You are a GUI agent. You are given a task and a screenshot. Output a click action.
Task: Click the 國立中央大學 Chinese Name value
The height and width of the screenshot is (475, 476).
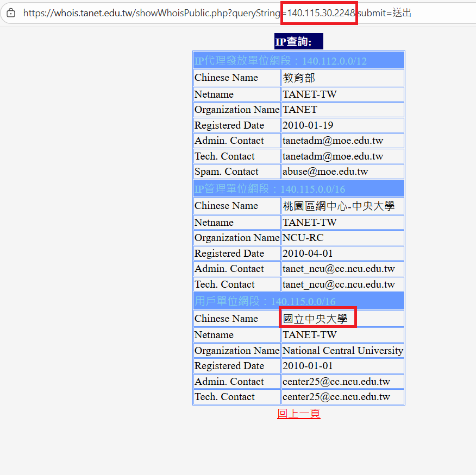343,319
